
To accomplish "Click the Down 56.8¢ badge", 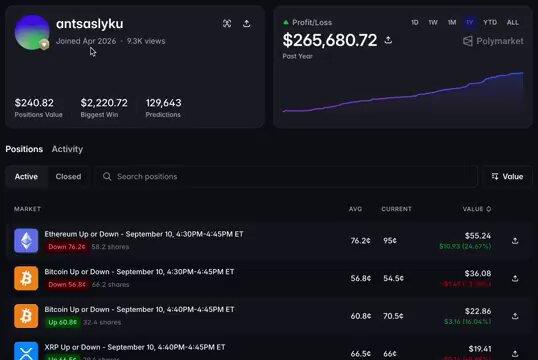I will click(67, 284).
